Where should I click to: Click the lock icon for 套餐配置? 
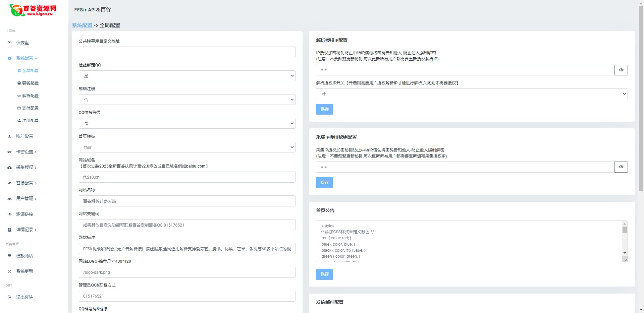[19, 83]
